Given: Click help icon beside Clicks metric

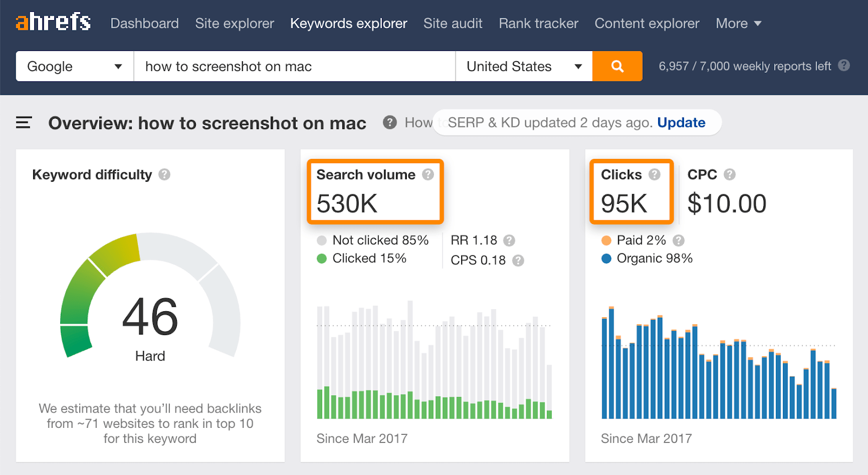Looking at the screenshot, I should pyautogui.click(x=654, y=175).
